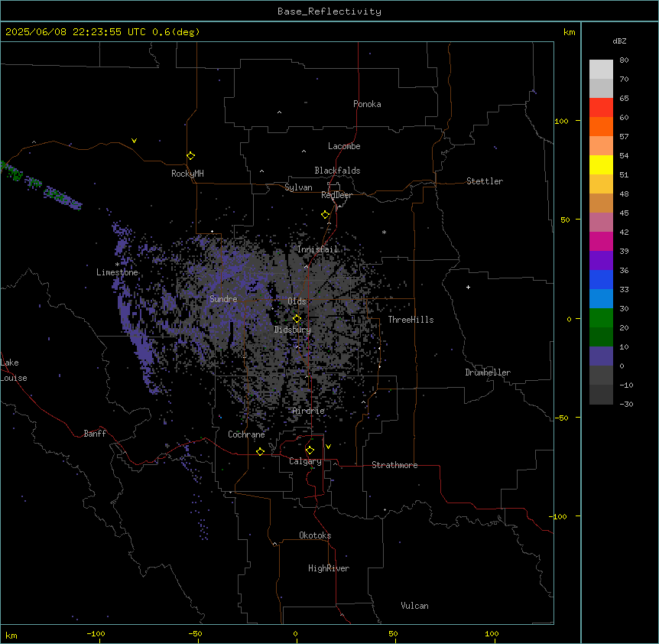Image resolution: width=659 pixels, height=644 pixels.
Task: Select the white caret marker west of Ponoka
Action: click(x=280, y=112)
